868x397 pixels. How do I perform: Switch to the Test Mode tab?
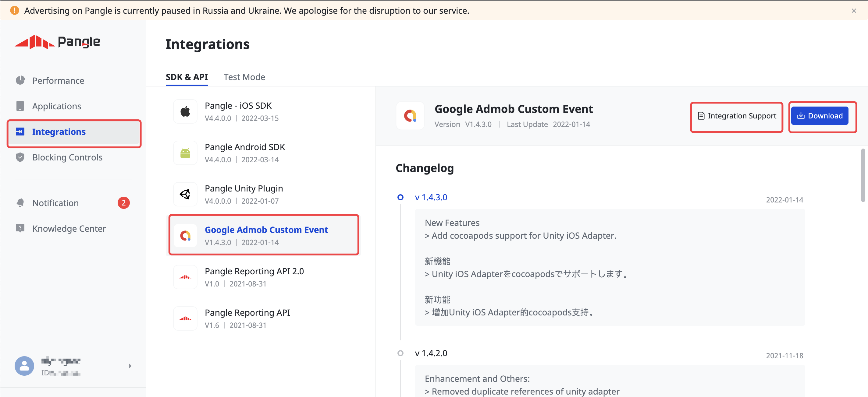point(244,77)
